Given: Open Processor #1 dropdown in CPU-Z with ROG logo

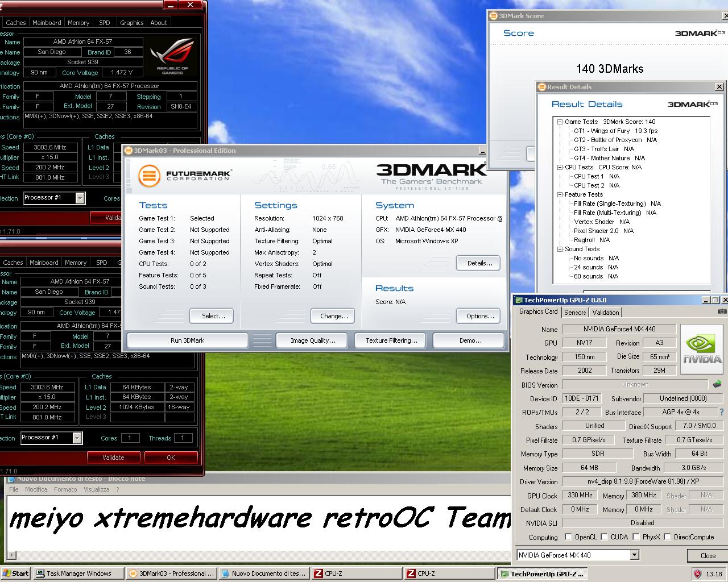Looking at the screenshot, I should pyautogui.click(x=80, y=198).
